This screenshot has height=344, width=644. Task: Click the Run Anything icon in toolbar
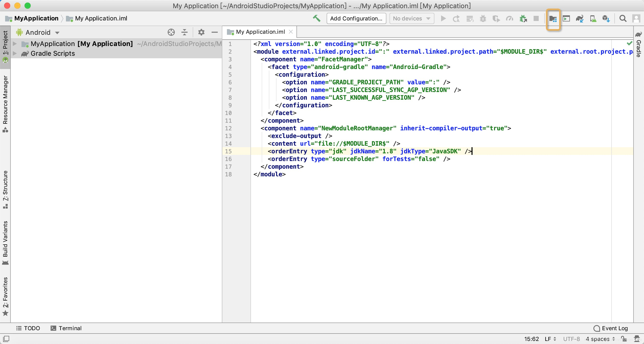[566, 19]
